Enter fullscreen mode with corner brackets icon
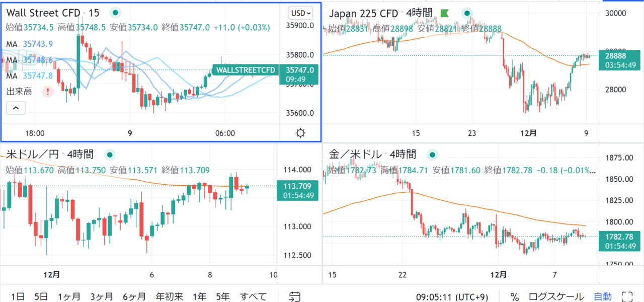 coord(627,296)
